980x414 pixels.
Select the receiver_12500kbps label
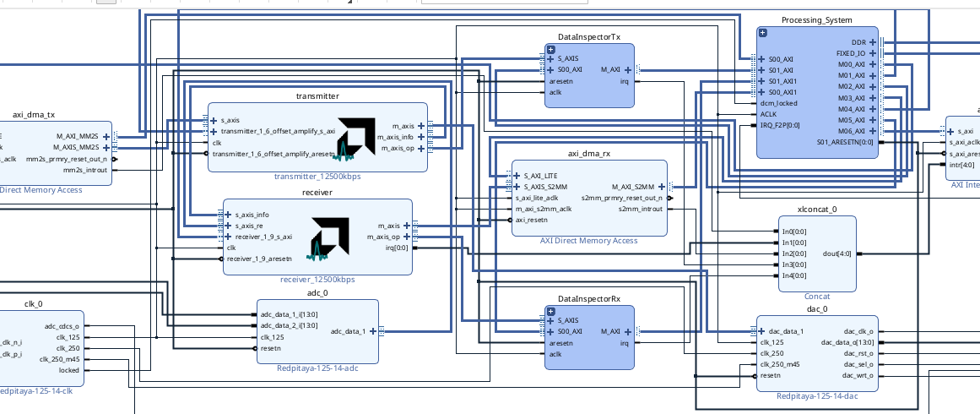pyautogui.click(x=317, y=280)
